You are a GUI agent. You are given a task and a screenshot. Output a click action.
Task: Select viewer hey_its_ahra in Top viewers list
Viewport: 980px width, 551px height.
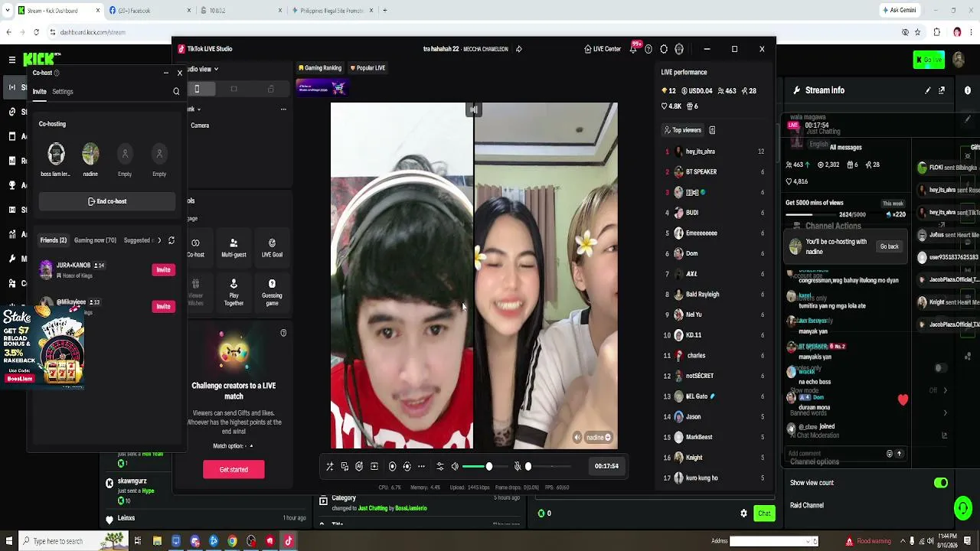[714, 152]
